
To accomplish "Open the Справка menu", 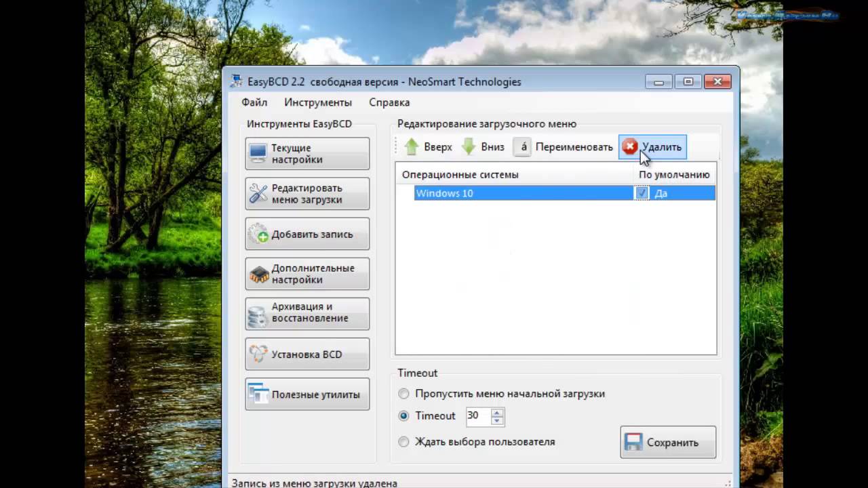I will [x=389, y=102].
